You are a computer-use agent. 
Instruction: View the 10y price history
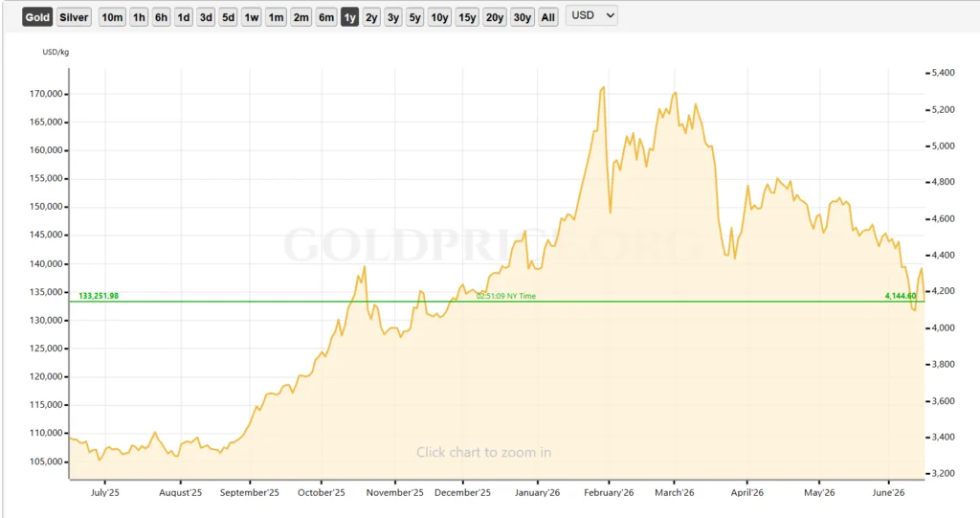click(439, 17)
